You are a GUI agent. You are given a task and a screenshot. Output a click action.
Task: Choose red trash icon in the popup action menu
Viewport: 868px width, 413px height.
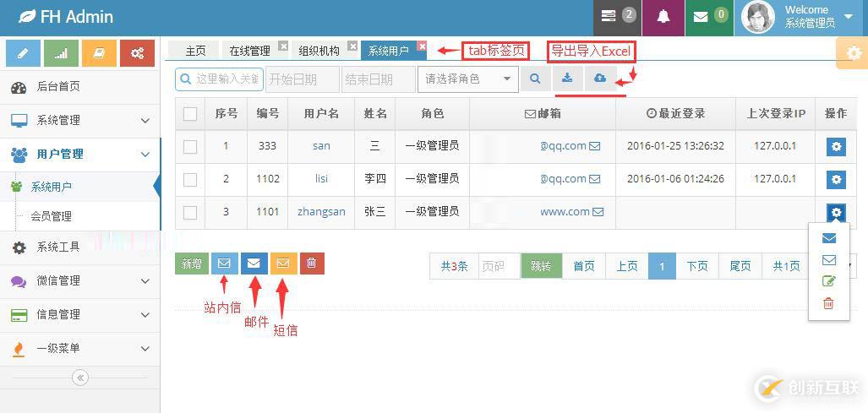pos(828,303)
